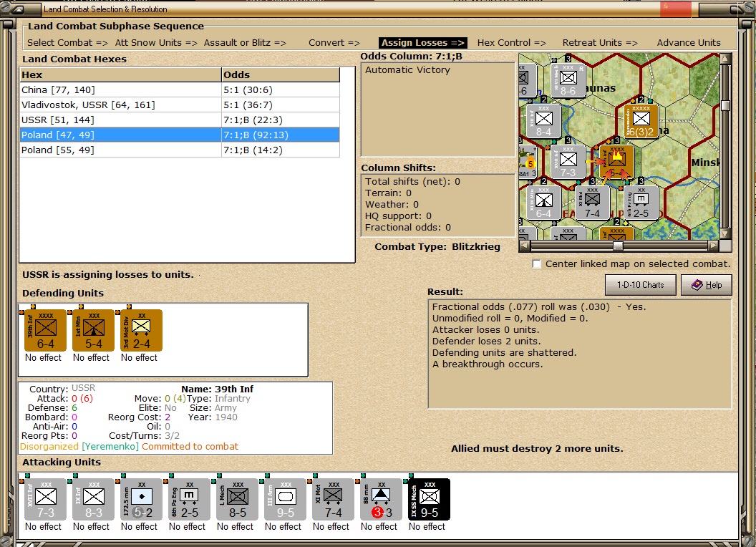Viewport: 756px width, 547px height.
Task: Click the Select Combat subphase step
Action: [67, 42]
